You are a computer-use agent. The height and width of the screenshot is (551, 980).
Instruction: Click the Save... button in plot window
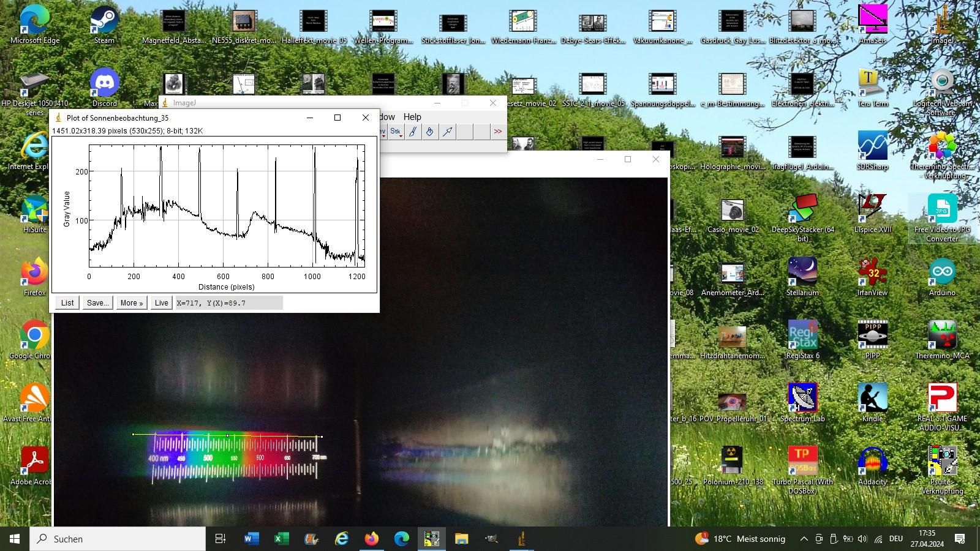click(x=98, y=302)
